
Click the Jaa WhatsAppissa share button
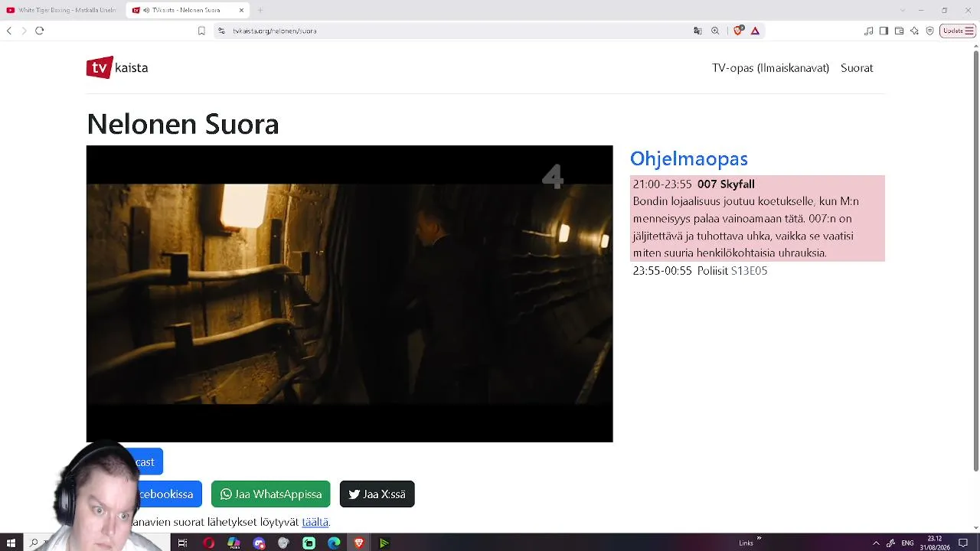click(271, 494)
